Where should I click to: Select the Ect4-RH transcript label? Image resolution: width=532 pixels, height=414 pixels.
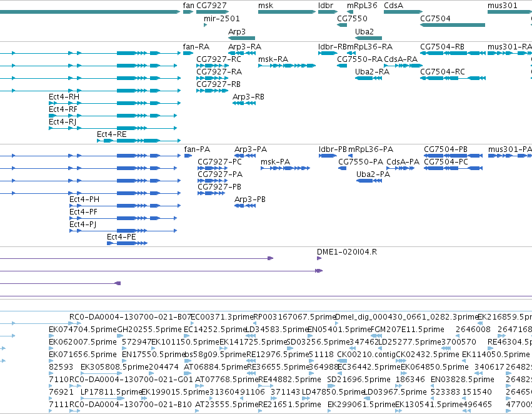click(64, 97)
